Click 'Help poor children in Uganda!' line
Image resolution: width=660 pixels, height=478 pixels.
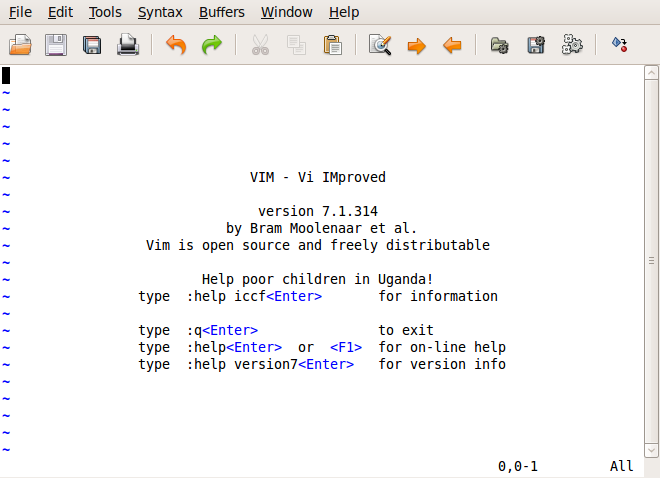317,279
